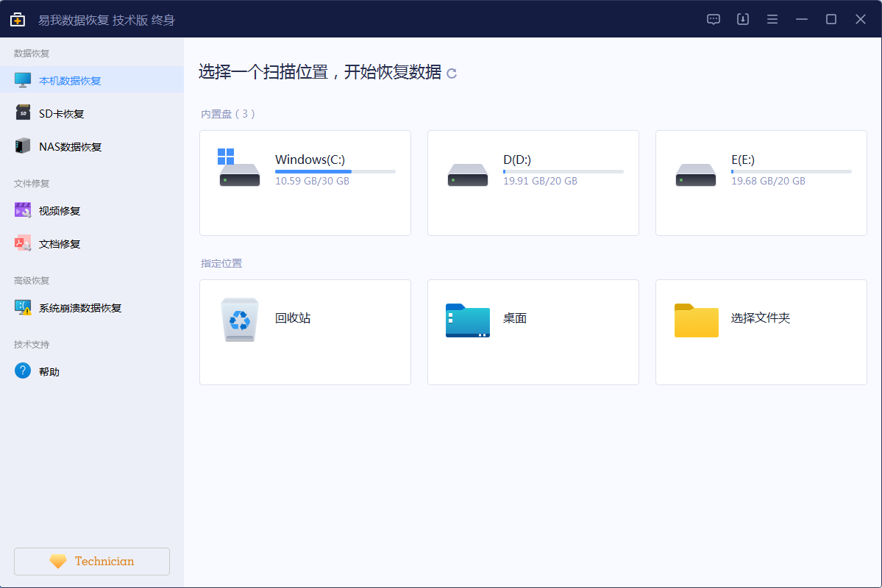This screenshot has height=588, width=882.
Task: Open SD卡恢复 from the sidebar
Action: click(x=62, y=113)
